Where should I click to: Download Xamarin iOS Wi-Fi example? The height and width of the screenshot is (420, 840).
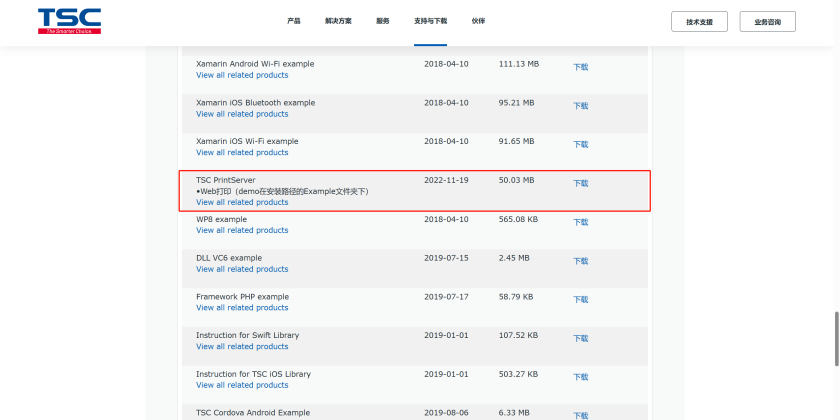581,145
